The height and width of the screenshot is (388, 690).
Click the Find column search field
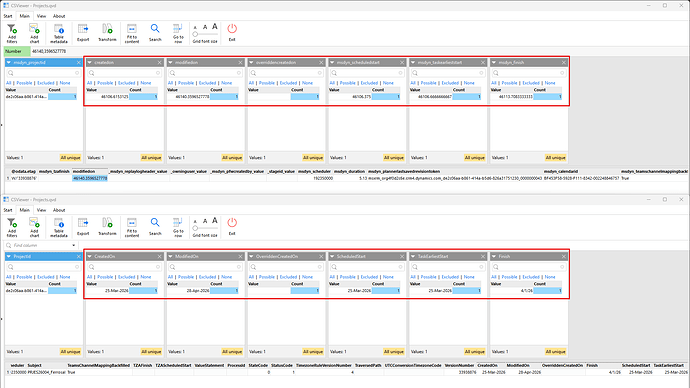click(41, 245)
